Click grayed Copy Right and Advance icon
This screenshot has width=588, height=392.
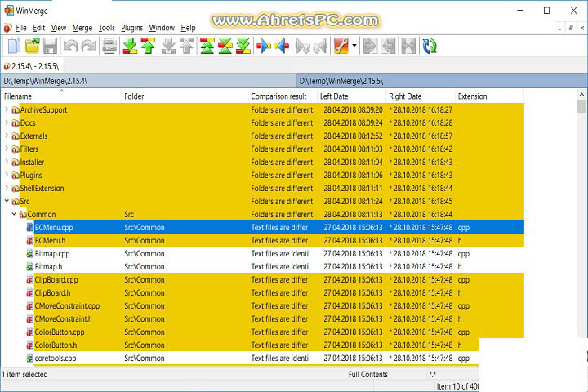(x=302, y=46)
